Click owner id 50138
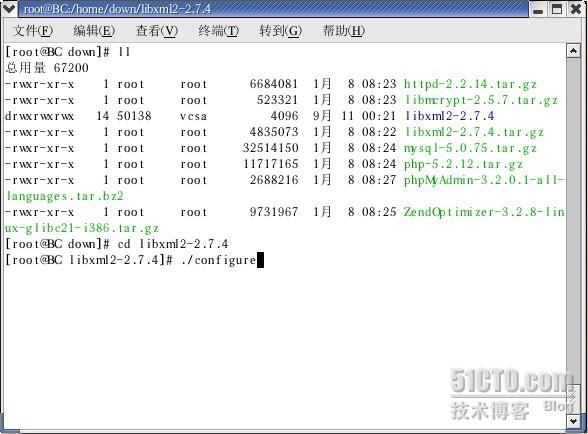 (134, 116)
